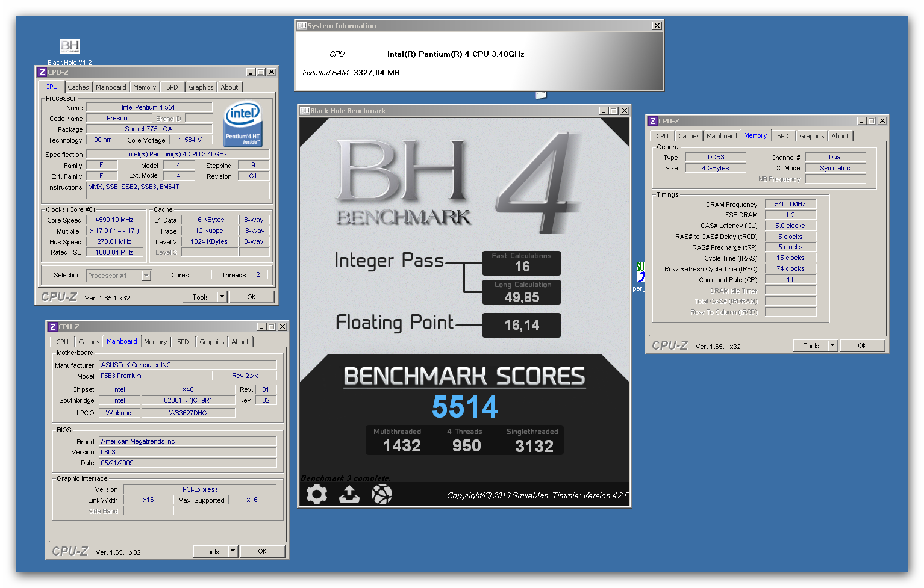Open Caches tab in CPU-Z Mainboard window
This screenshot has height=588, width=924.
89,342
